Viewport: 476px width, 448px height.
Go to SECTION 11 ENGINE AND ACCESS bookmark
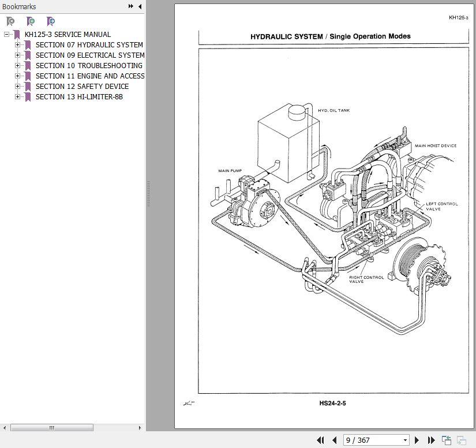[89, 76]
